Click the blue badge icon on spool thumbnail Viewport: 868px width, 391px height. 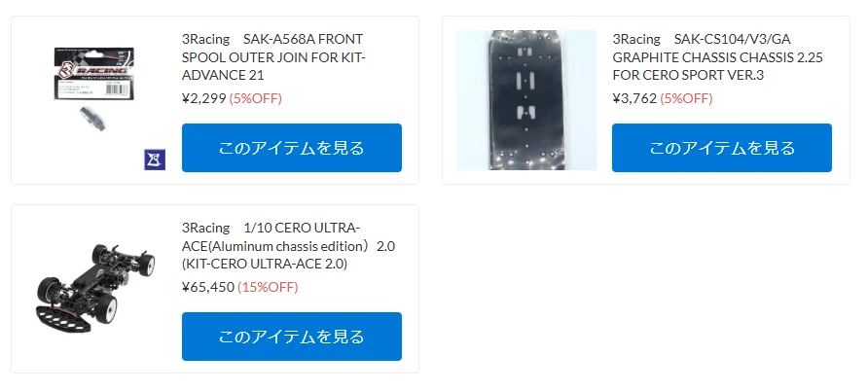(x=155, y=160)
